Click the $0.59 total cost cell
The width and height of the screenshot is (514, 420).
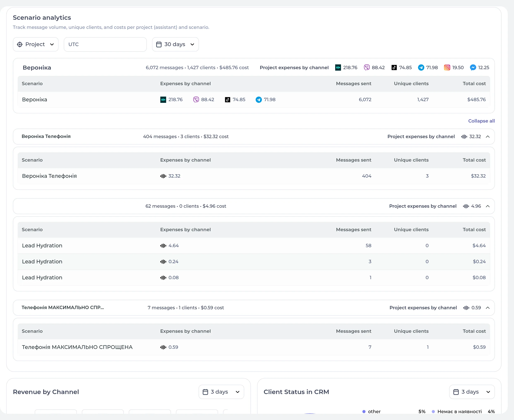(x=479, y=347)
